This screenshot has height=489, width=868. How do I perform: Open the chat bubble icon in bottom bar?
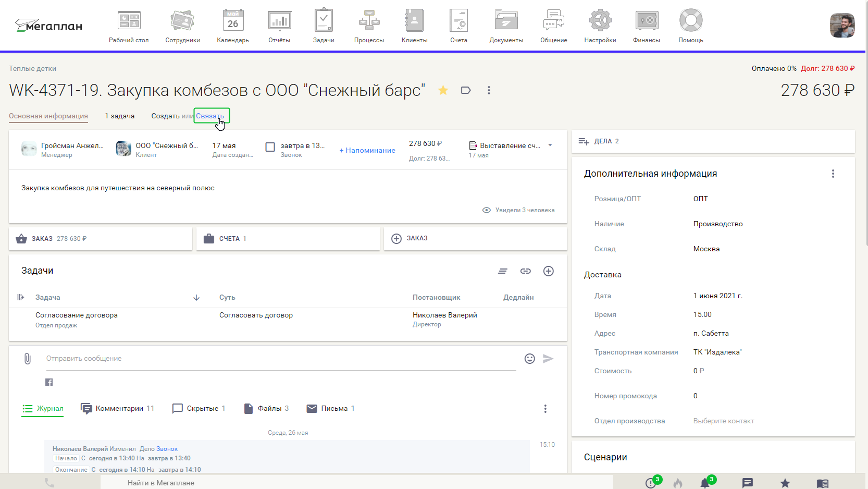[x=748, y=483]
